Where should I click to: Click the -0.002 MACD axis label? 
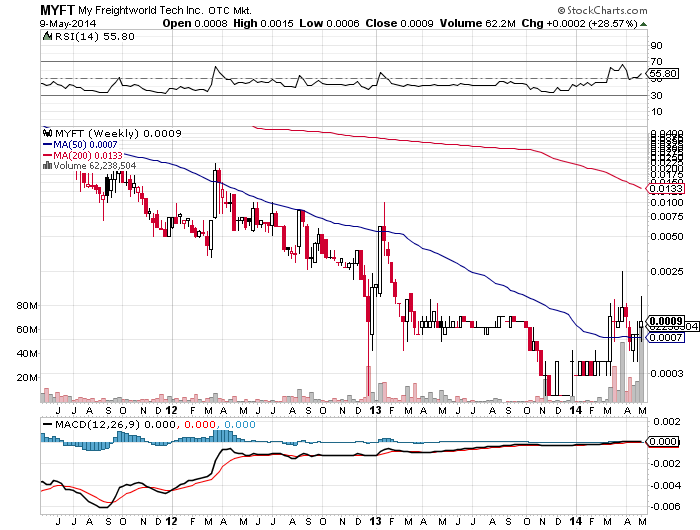coord(665,463)
